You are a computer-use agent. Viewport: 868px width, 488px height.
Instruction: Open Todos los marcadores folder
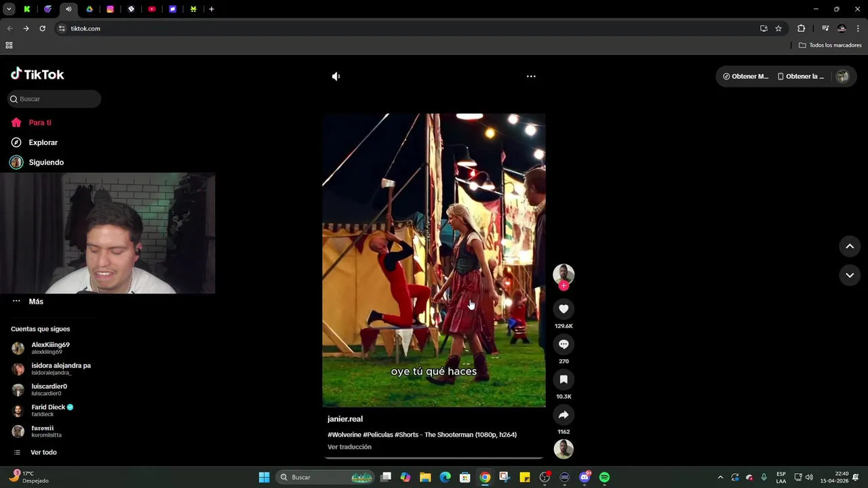coord(830,45)
